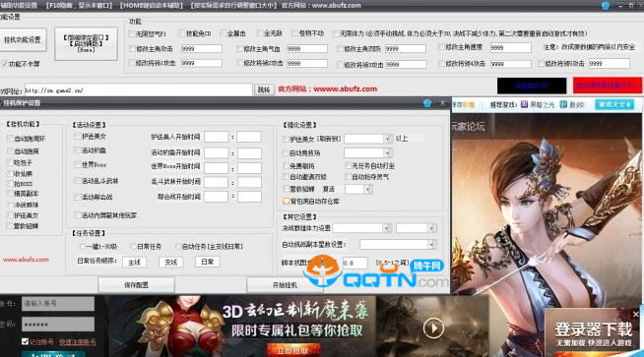This screenshot has width=644, height=357.
Task: Open the 游戏大全 menu button
Action: tap(614, 104)
